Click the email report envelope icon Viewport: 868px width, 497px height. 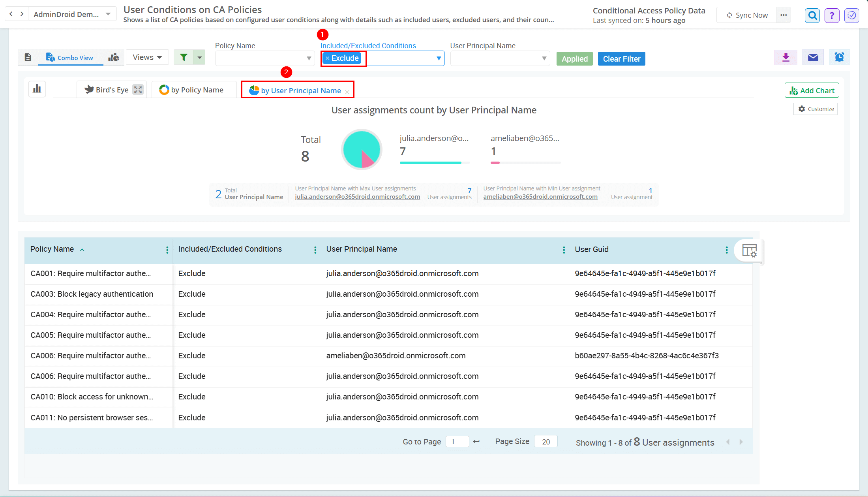coord(813,58)
